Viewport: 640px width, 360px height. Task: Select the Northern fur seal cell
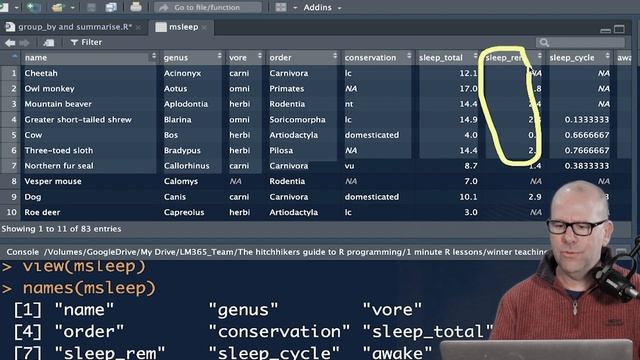pyautogui.click(x=59, y=166)
